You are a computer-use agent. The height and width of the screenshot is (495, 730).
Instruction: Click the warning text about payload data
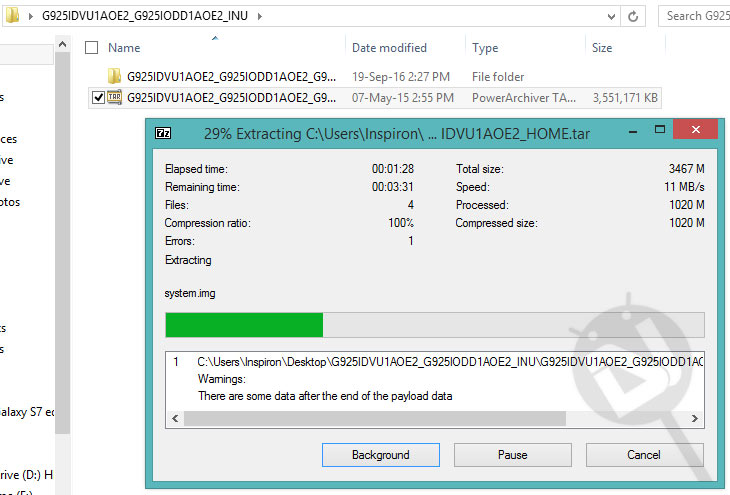tap(325, 396)
